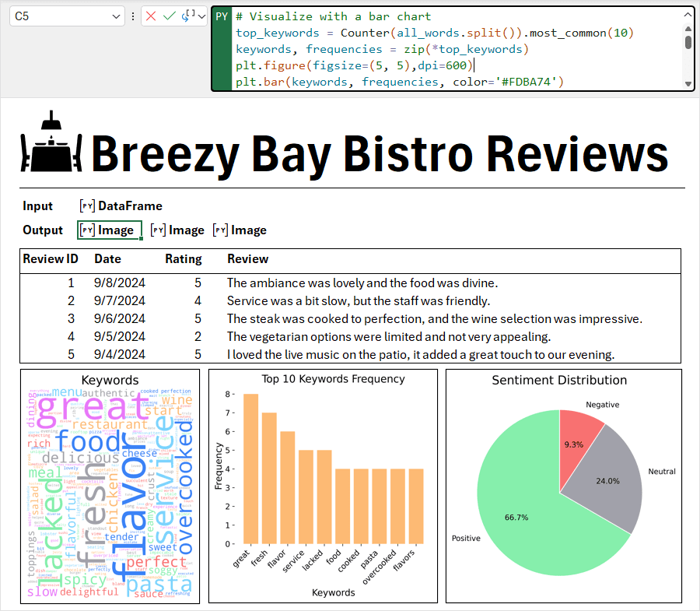Open the Name Box dropdown arrow
Image resolution: width=700 pixels, height=611 pixels.
(x=116, y=16)
